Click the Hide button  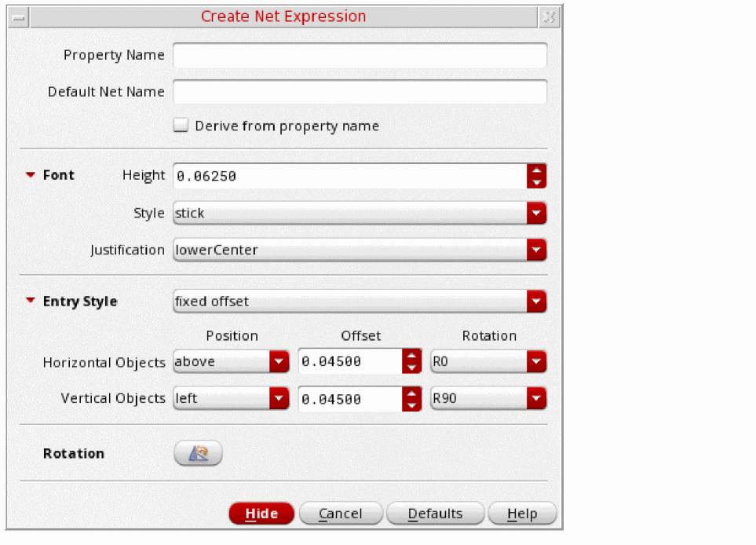[x=261, y=513]
